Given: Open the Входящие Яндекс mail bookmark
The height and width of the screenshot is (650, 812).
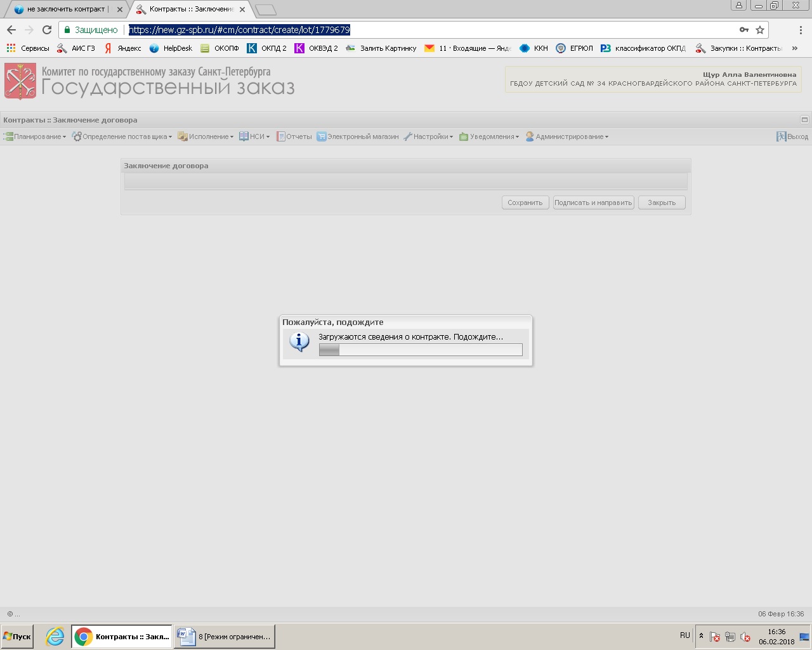Looking at the screenshot, I should point(468,48).
